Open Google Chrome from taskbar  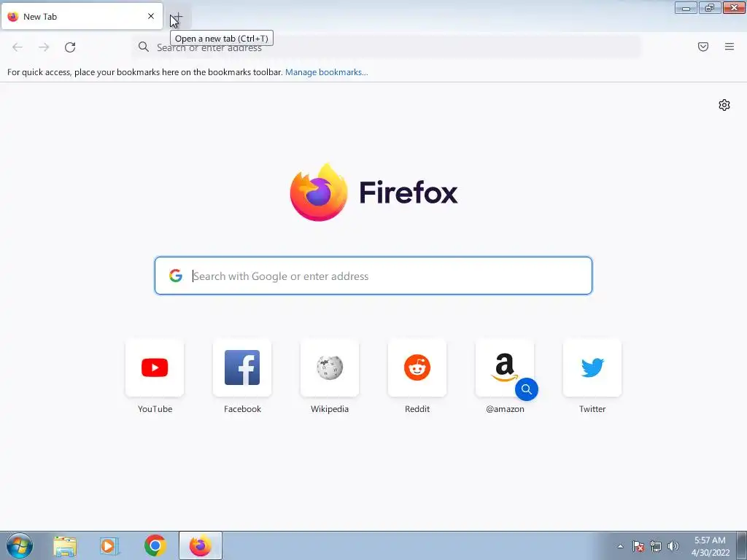[155, 545]
